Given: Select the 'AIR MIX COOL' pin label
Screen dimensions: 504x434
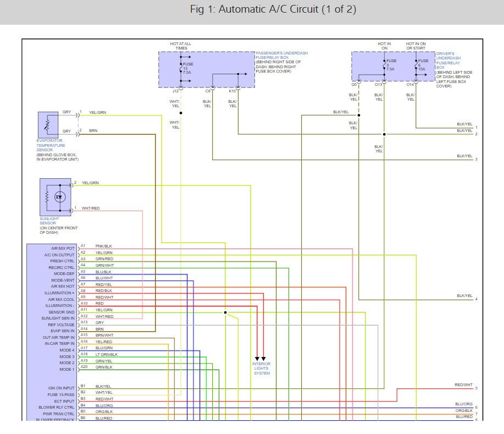Looking at the screenshot, I should click(x=61, y=299).
